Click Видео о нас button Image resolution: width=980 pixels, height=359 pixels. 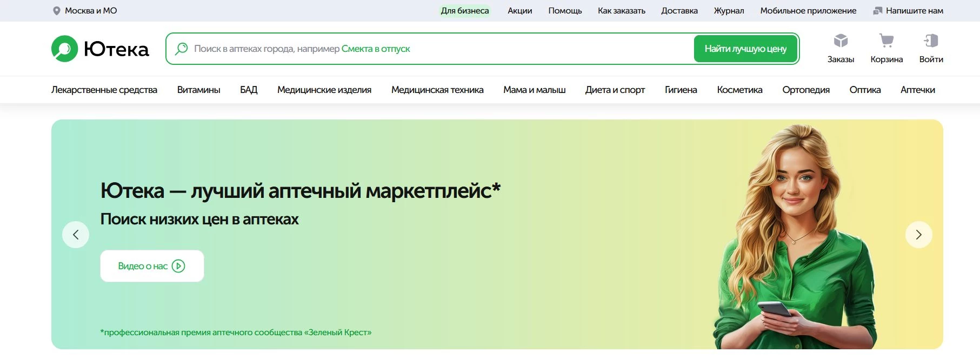click(x=152, y=266)
